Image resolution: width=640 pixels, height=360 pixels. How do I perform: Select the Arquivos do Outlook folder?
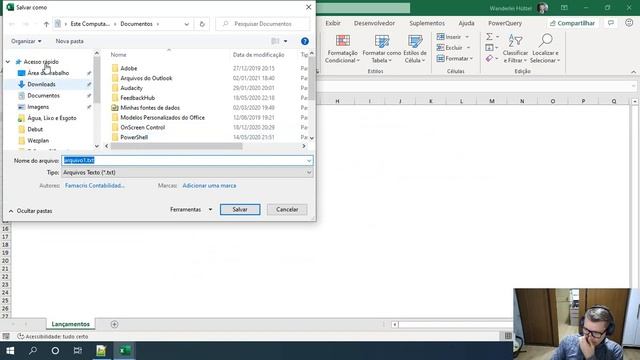pos(146,78)
